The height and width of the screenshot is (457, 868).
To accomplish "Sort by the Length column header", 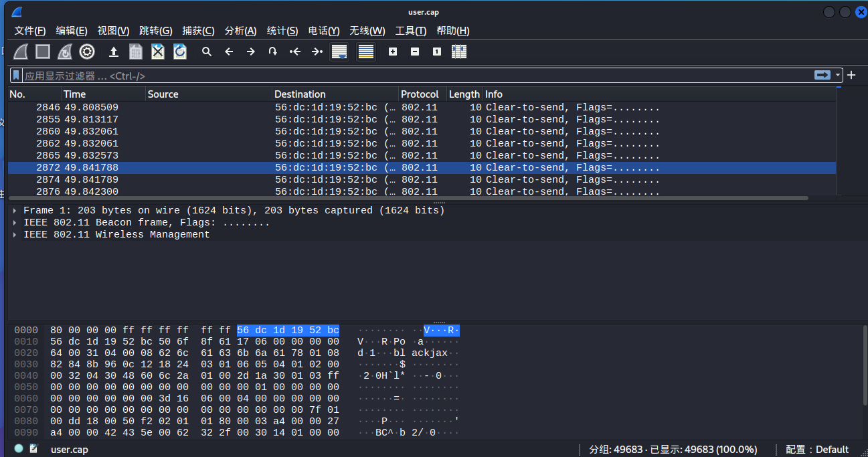I will point(464,94).
